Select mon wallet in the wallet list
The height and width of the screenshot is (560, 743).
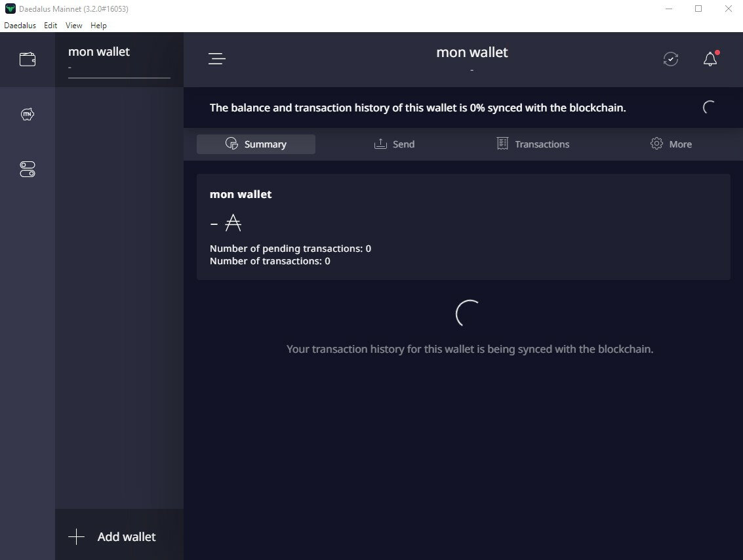pyautogui.click(x=119, y=59)
